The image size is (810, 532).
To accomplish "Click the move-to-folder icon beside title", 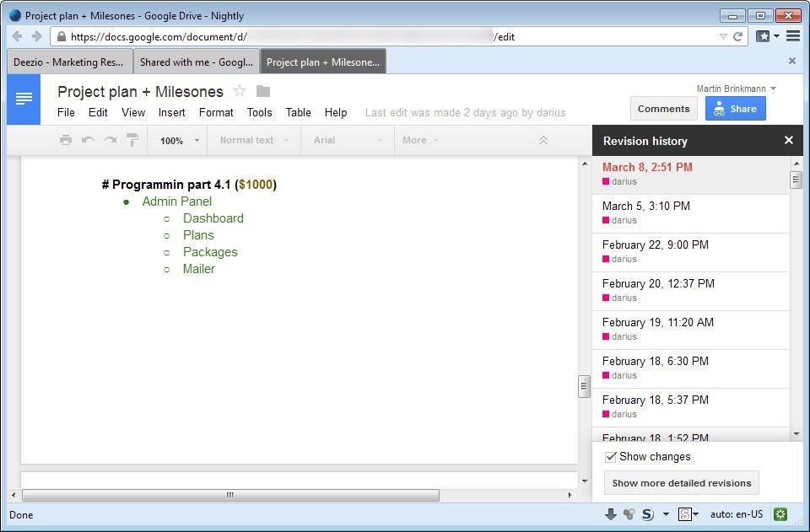I will (263, 91).
